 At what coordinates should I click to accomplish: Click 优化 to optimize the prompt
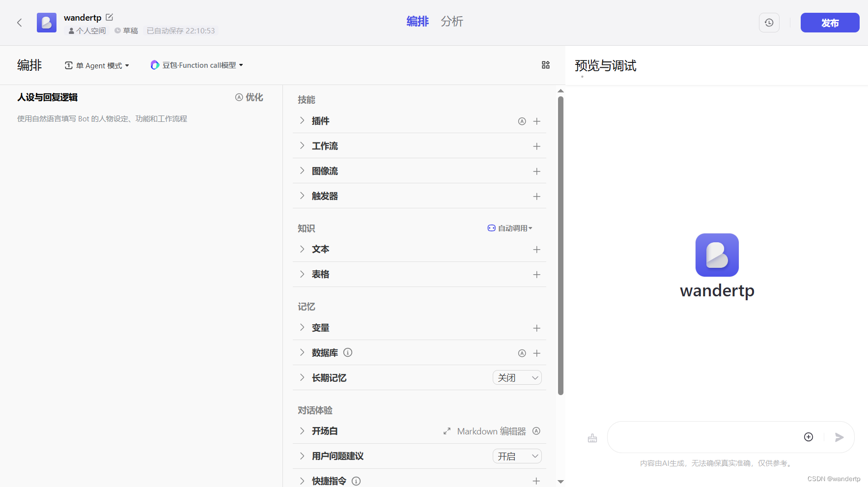[x=249, y=97]
